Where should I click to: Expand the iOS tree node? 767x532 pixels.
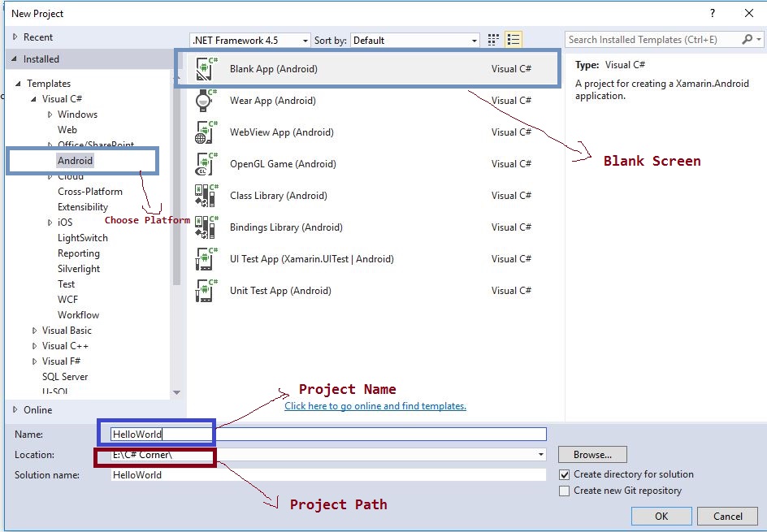50,223
